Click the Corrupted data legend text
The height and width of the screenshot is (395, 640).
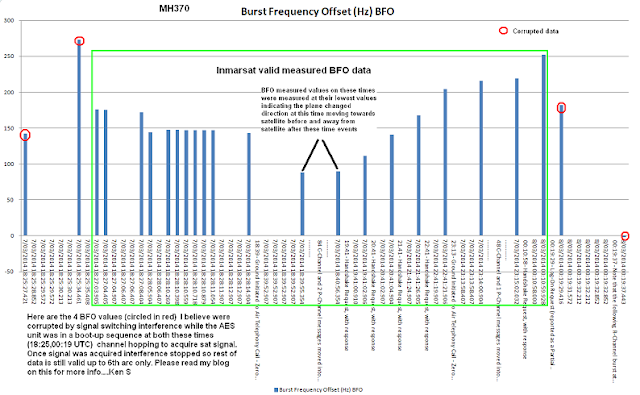pos(536,31)
